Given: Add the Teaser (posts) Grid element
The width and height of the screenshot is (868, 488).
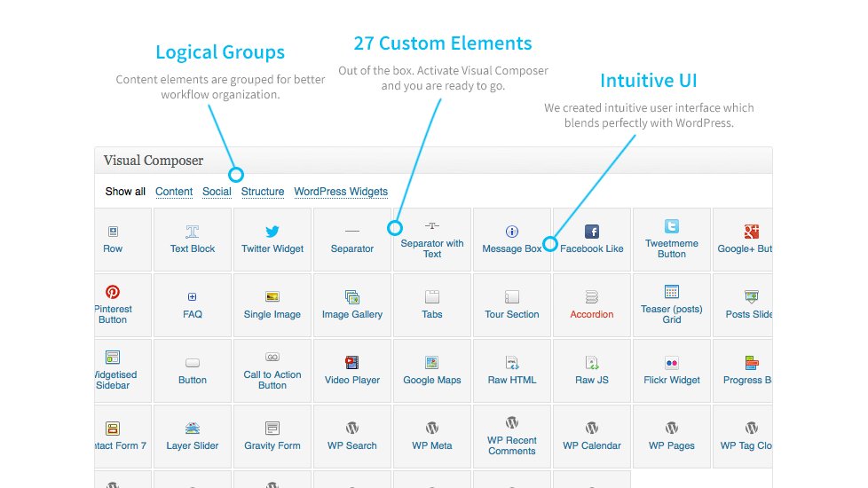Looking at the screenshot, I should click(x=672, y=305).
